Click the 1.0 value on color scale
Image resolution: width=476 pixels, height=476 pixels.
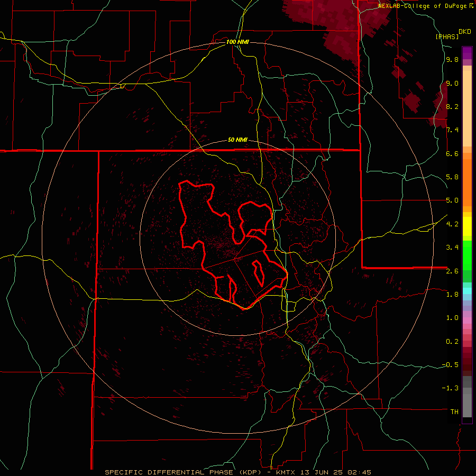pos(452,318)
